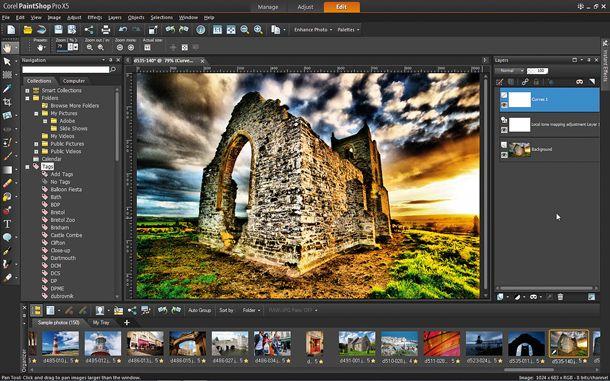
Task: Select the Text tool
Action: click(7, 224)
